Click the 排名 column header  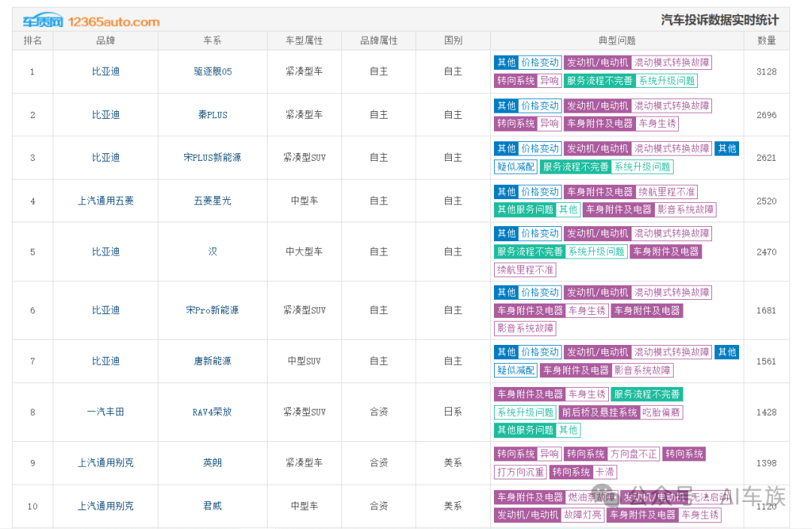pyautogui.click(x=32, y=41)
